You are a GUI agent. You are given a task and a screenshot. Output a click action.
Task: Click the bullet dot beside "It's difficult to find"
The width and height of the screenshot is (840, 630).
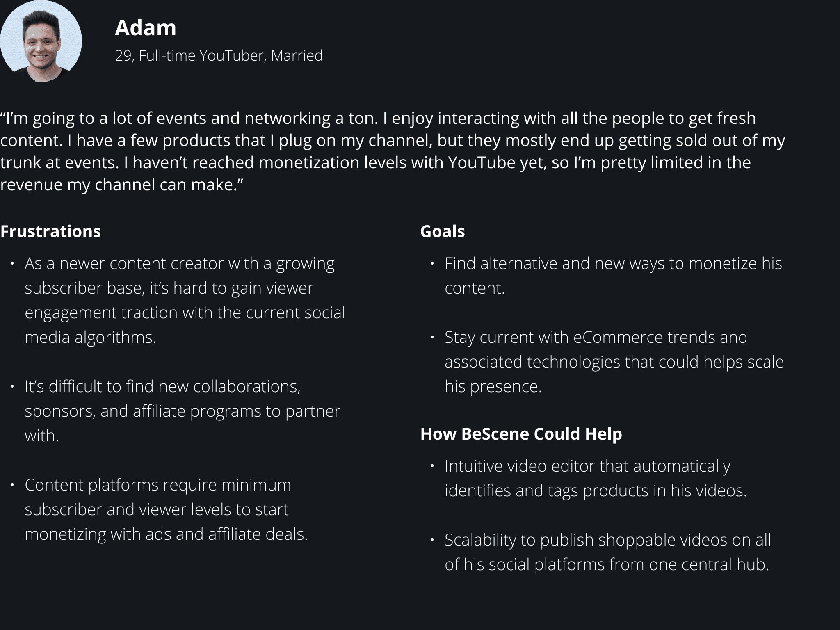point(13,386)
